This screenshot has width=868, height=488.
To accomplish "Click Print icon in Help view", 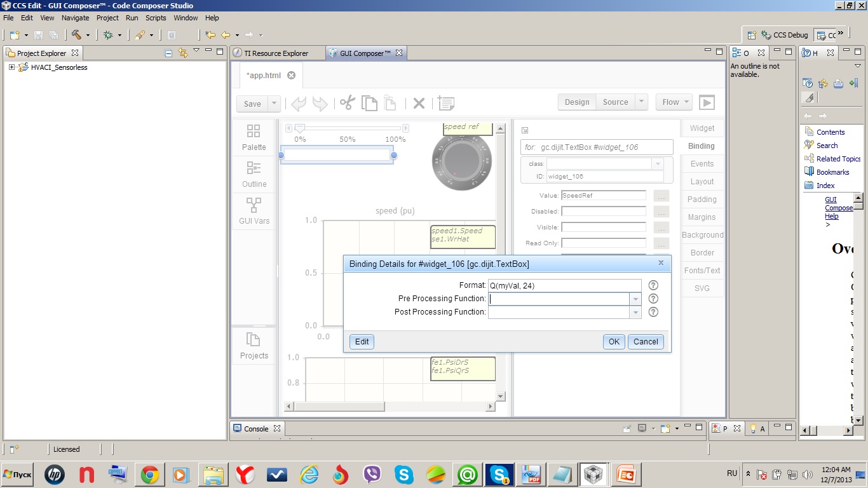I will point(838,83).
